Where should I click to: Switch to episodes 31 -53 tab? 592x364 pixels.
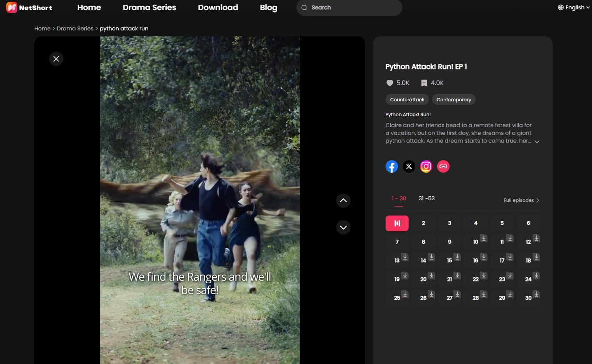coord(427,198)
